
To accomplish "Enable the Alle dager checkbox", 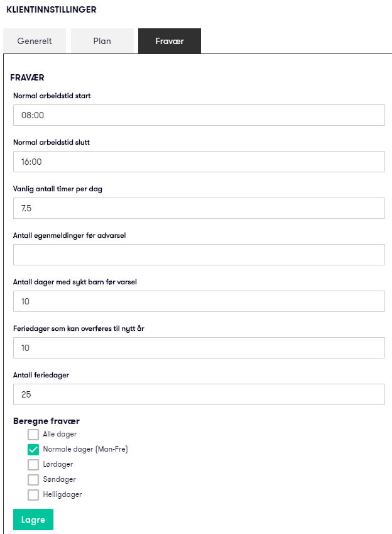I will tap(33, 435).
